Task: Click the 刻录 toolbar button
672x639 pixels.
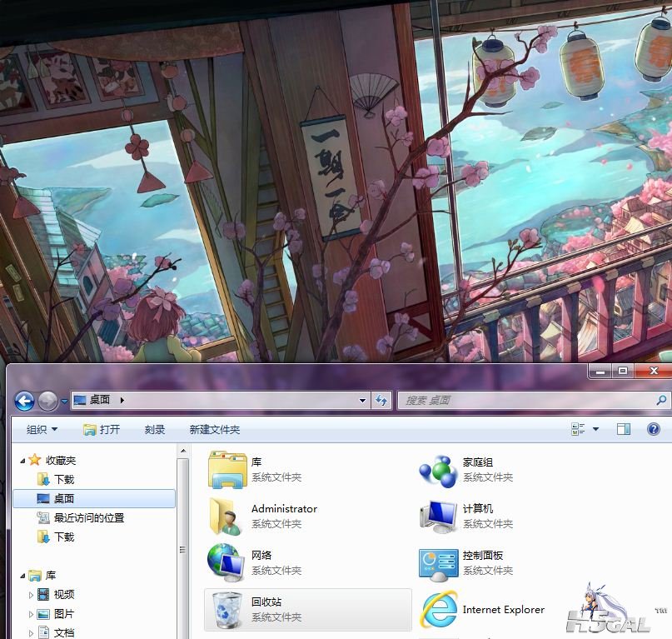Action: click(x=155, y=429)
